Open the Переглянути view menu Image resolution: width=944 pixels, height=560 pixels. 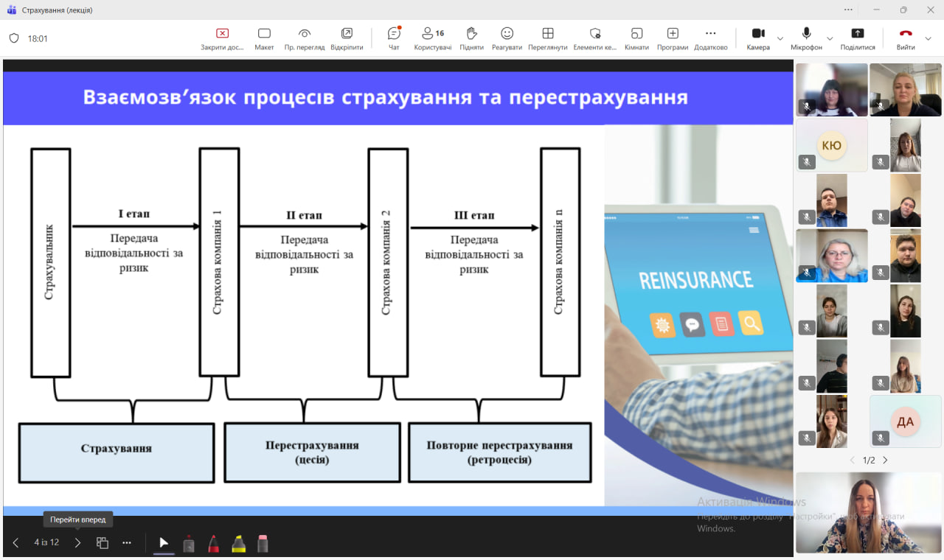tap(547, 38)
